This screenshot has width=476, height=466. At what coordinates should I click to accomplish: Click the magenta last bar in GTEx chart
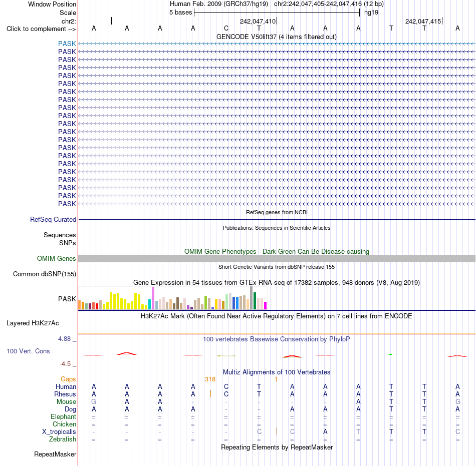(266, 306)
